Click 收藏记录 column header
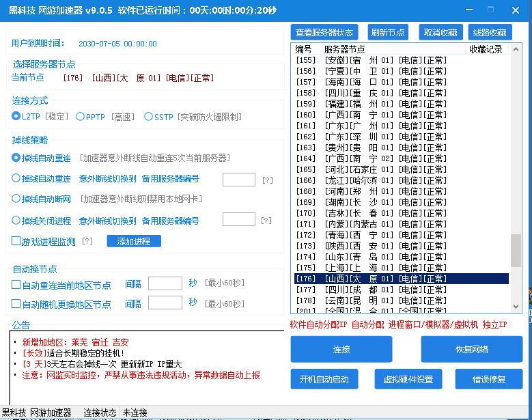 click(486, 49)
